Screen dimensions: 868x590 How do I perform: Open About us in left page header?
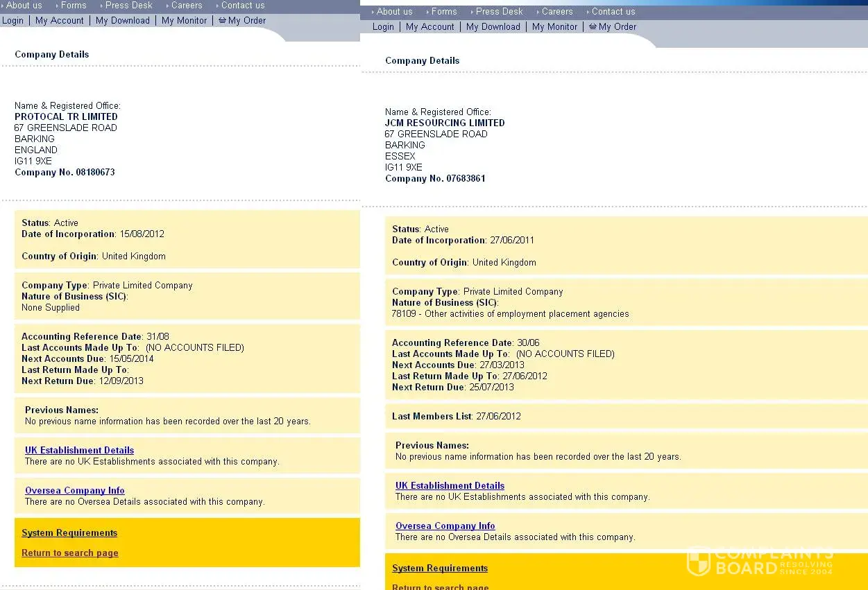24,5
